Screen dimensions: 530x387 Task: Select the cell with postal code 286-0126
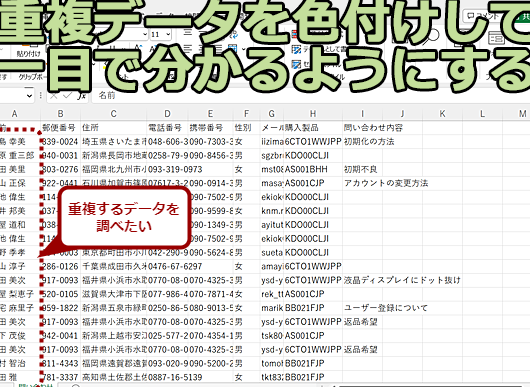[61, 266]
